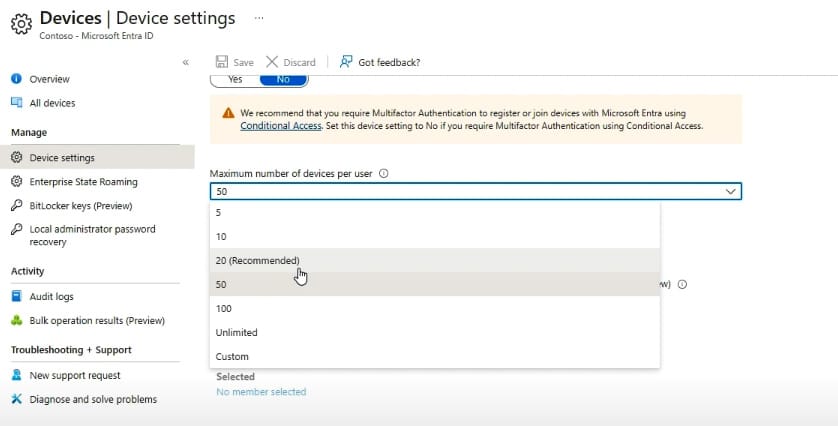Follow the Conditional Access link
Image resolution: width=838 pixels, height=426 pixels.
point(281,126)
